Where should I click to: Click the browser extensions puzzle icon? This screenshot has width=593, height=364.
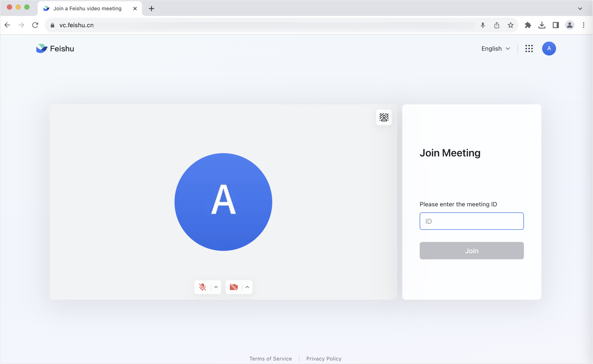click(x=528, y=25)
